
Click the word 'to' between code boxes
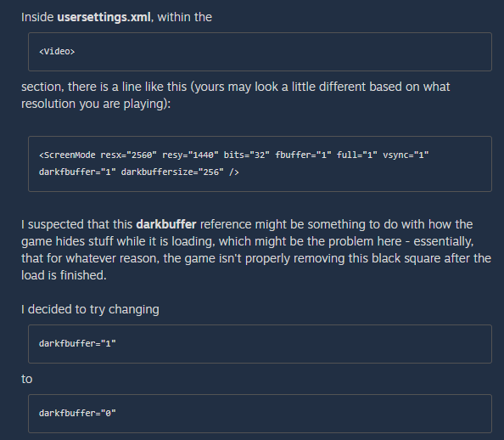point(26,379)
